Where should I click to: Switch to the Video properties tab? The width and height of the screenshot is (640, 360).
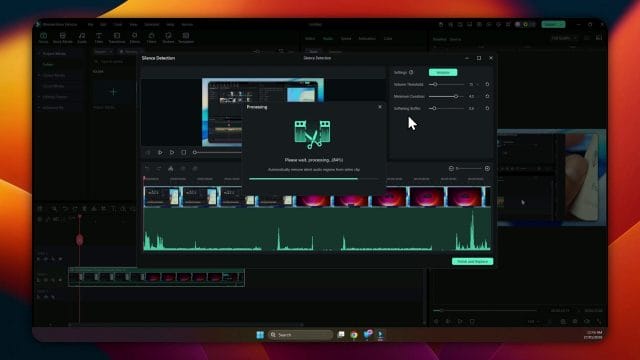click(x=310, y=38)
